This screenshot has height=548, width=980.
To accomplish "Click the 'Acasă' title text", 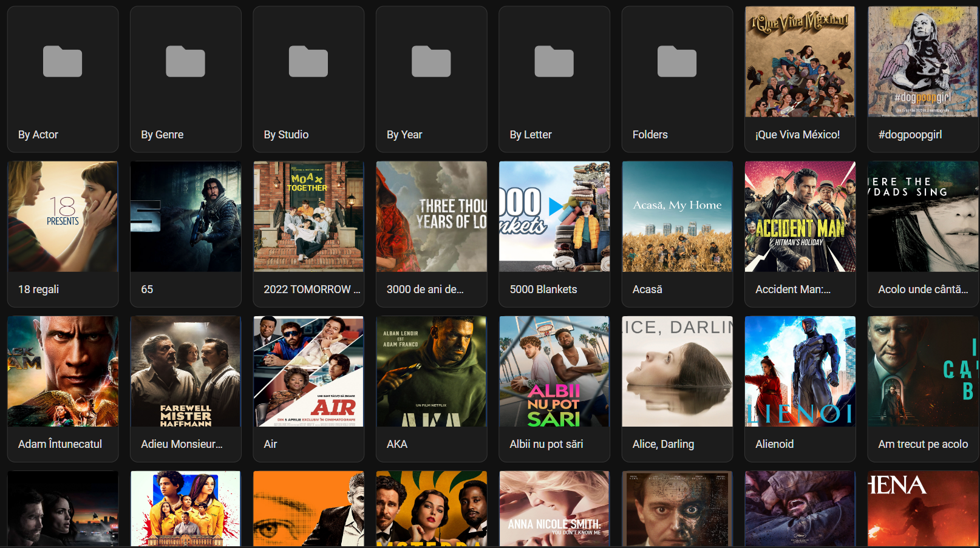I will pos(647,289).
